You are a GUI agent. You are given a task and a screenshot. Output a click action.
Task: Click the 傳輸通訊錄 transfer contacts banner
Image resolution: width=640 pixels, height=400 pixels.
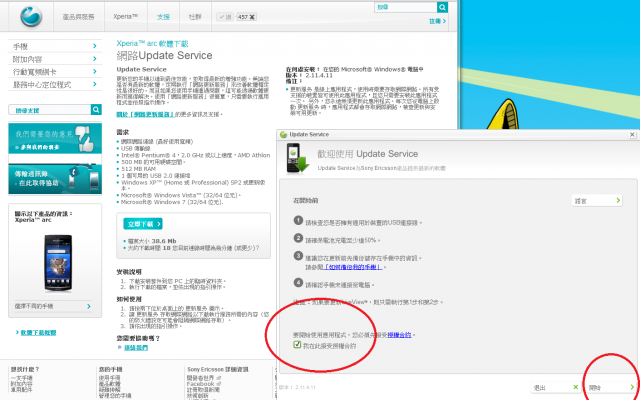tap(55, 179)
